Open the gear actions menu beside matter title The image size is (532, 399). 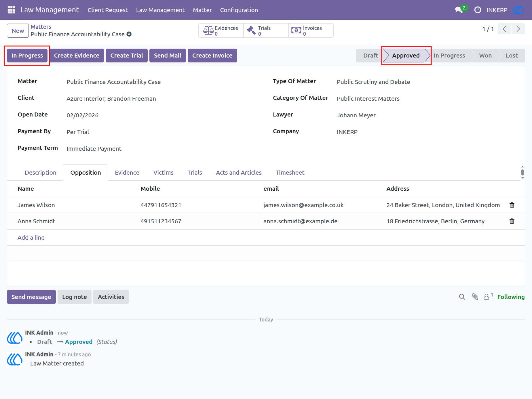pos(129,34)
